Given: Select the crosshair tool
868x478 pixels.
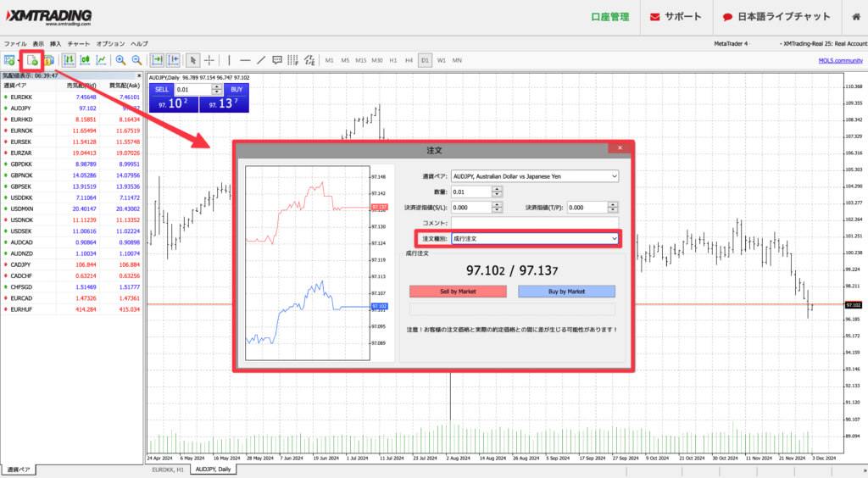Looking at the screenshot, I should pyautogui.click(x=209, y=60).
